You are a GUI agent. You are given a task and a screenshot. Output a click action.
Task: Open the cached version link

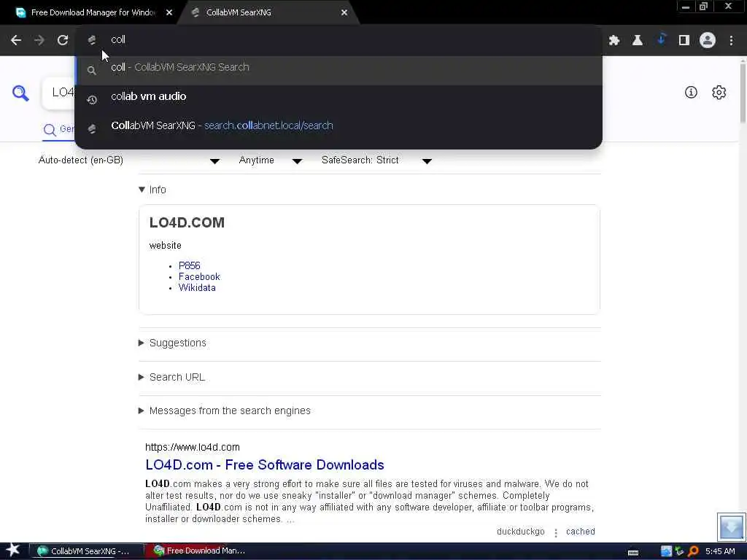coord(580,532)
